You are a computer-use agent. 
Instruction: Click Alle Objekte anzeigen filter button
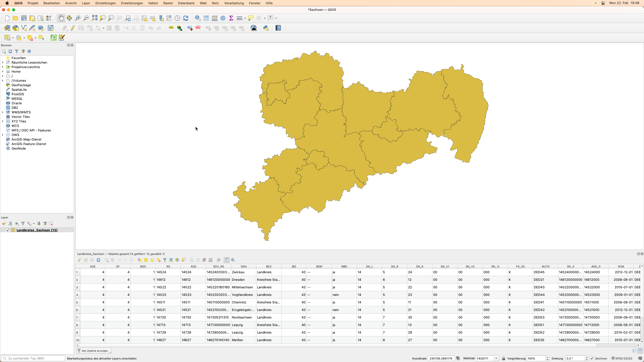point(94,351)
